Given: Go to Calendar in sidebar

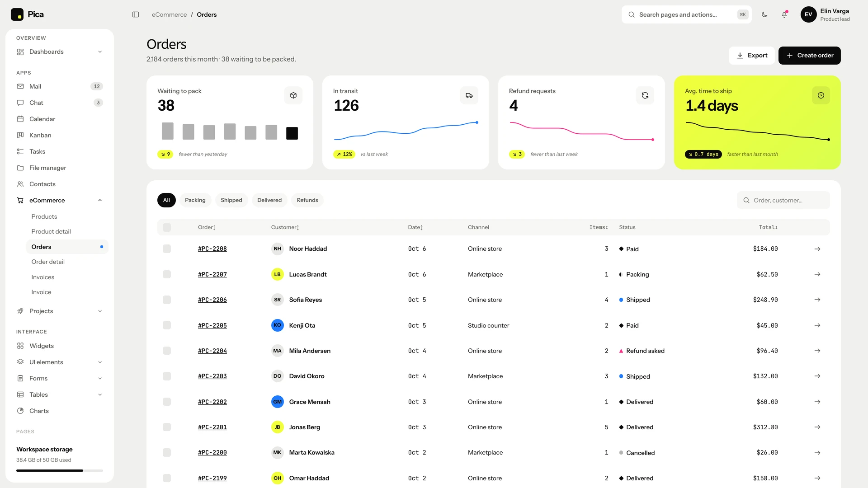Looking at the screenshot, I should coord(60,119).
